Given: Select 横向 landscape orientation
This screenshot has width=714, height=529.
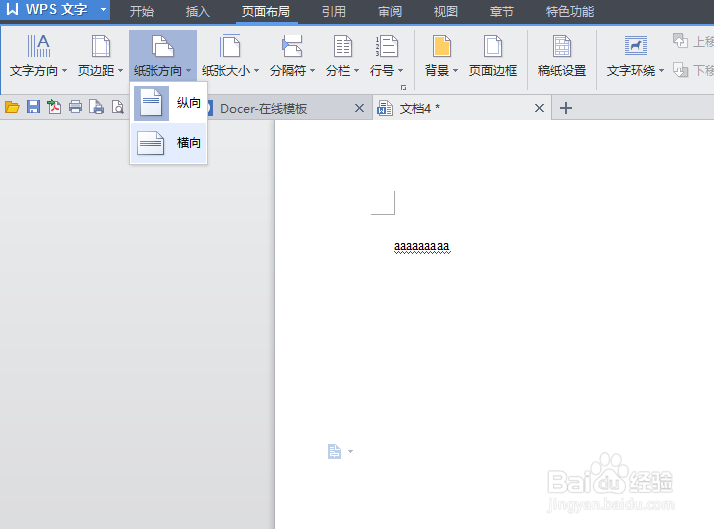Looking at the screenshot, I should [168, 143].
